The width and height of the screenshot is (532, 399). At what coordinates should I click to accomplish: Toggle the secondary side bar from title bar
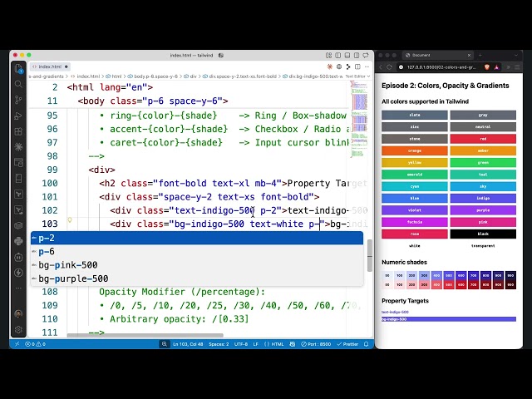tap(357, 56)
